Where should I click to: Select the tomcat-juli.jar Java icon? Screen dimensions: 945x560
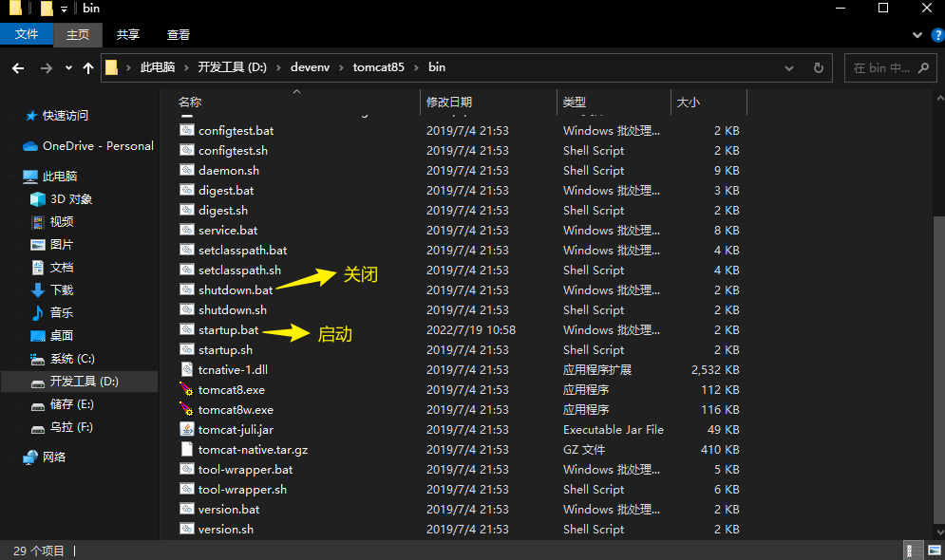tap(187, 429)
